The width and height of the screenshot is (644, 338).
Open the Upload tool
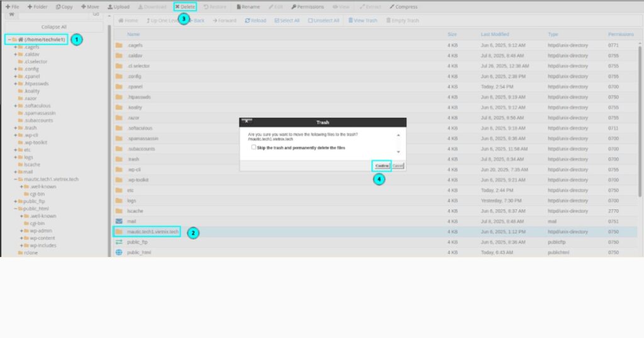(x=118, y=7)
